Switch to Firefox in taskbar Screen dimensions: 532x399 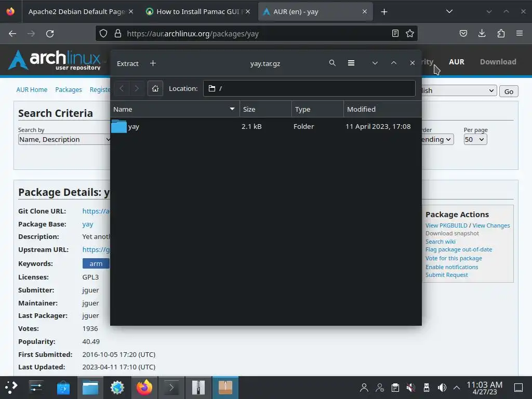[144, 388]
